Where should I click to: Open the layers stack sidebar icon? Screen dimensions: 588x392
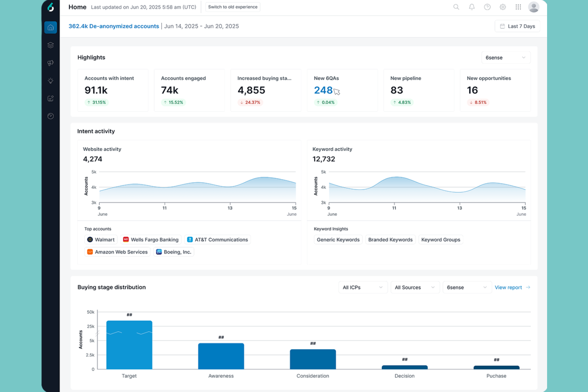tap(50, 45)
